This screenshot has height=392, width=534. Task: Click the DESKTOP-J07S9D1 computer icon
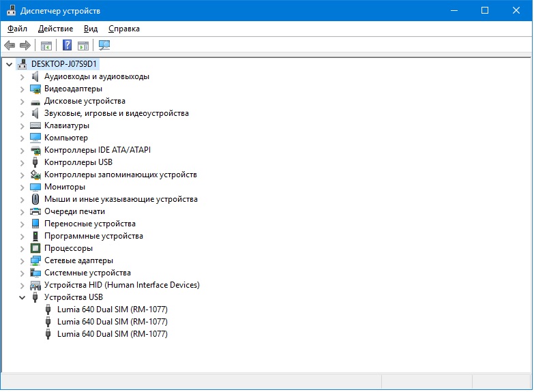click(x=23, y=64)
